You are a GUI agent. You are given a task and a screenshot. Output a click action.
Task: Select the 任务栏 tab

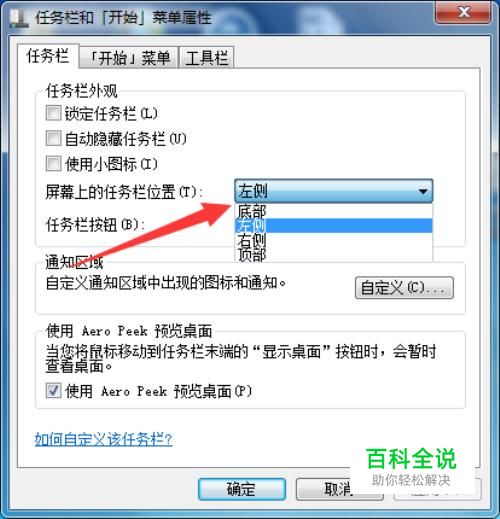pyautogui.click(x=48, y=56)
